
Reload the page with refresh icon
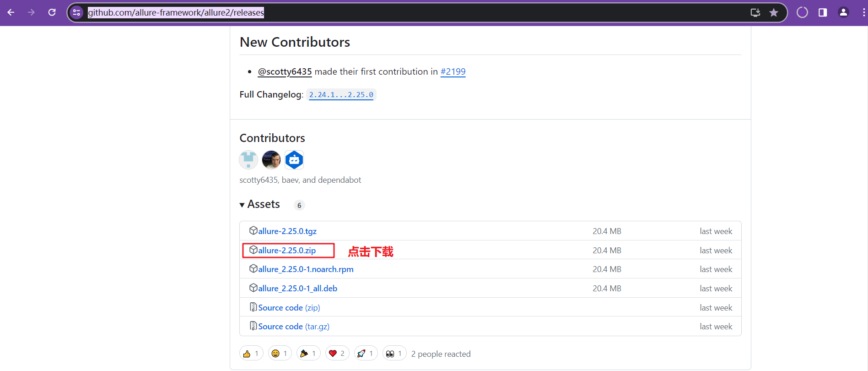(x=52, y=12)
